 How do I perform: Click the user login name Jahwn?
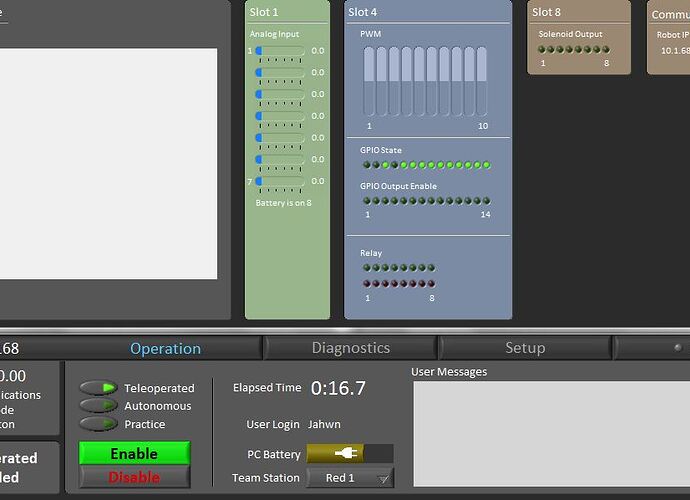324,424
